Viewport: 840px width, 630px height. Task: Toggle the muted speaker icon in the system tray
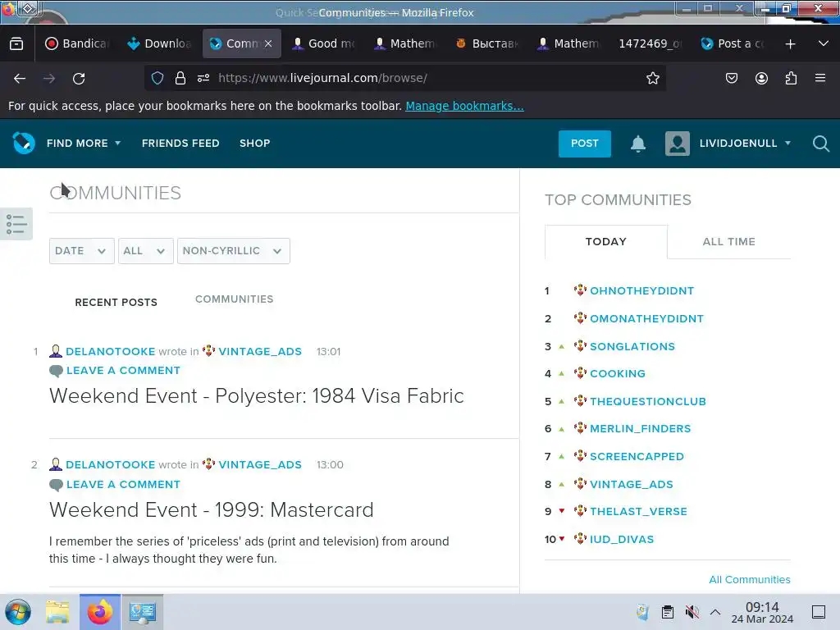pos(692,612)
